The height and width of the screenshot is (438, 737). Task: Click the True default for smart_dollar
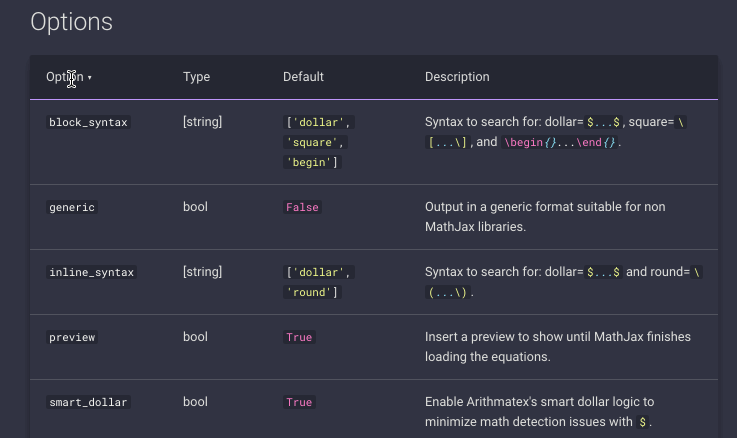point(299,402)
